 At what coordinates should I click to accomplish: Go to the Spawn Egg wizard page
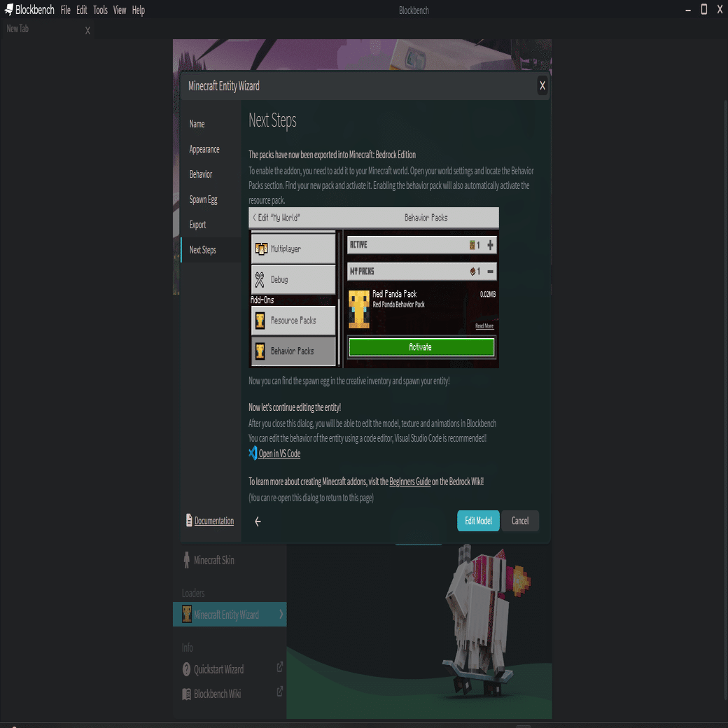pos(211,199)
